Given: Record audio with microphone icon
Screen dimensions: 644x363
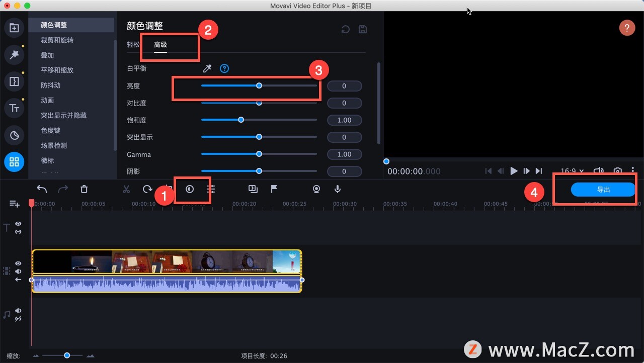Looking at the screenshot, I should tap(338, 189).
